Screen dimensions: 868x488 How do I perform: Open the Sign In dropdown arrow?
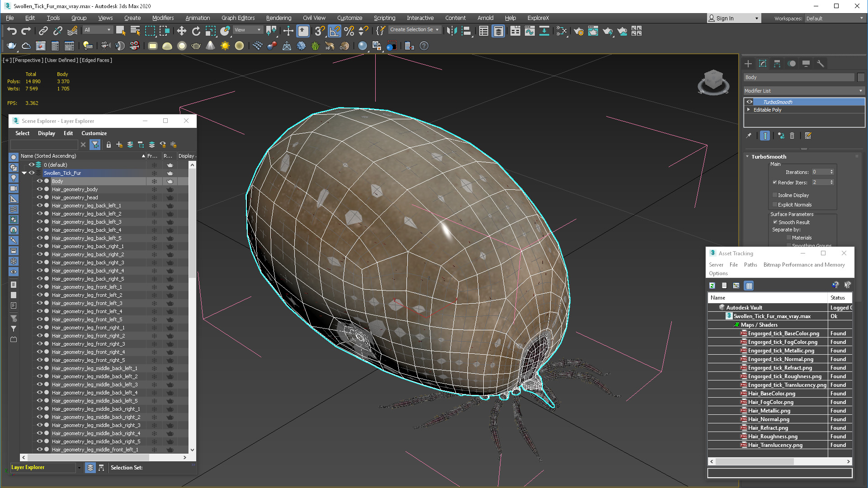pos(757,19)
